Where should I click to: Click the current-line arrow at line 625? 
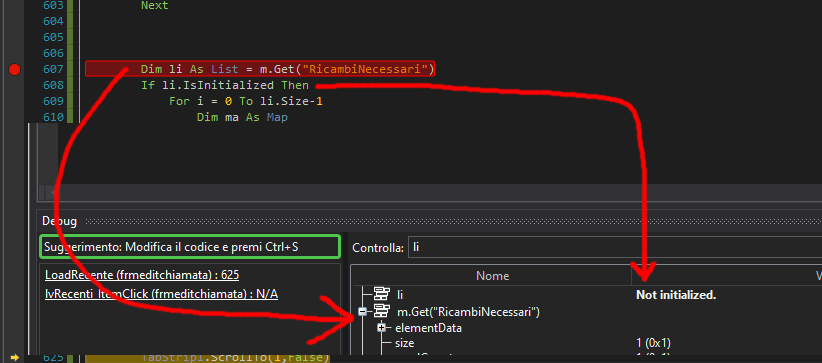[x=15, y=358]
